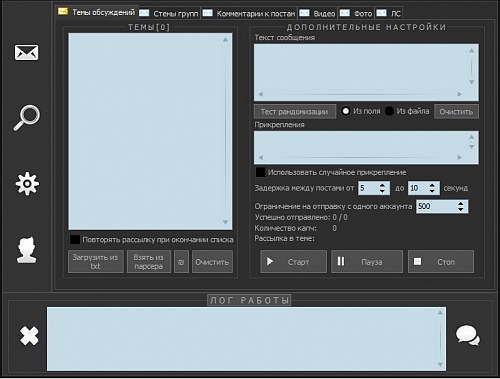Viewport: 500px width, 379px height.
Task: Clear the topics list with Очистить
Action: coord(212,262)
